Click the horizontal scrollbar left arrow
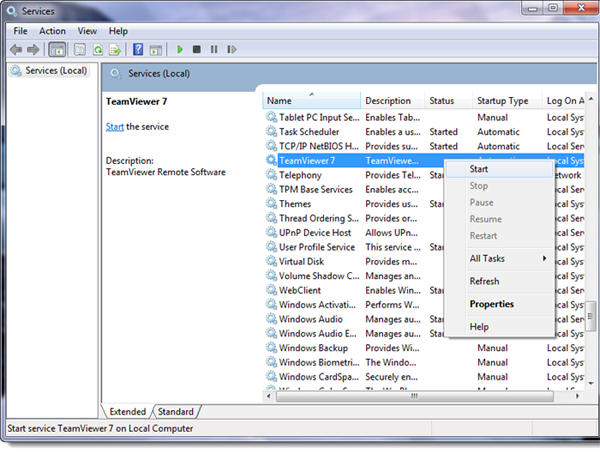The height and width of the screenshot is (453, 600). click(269, 396)
